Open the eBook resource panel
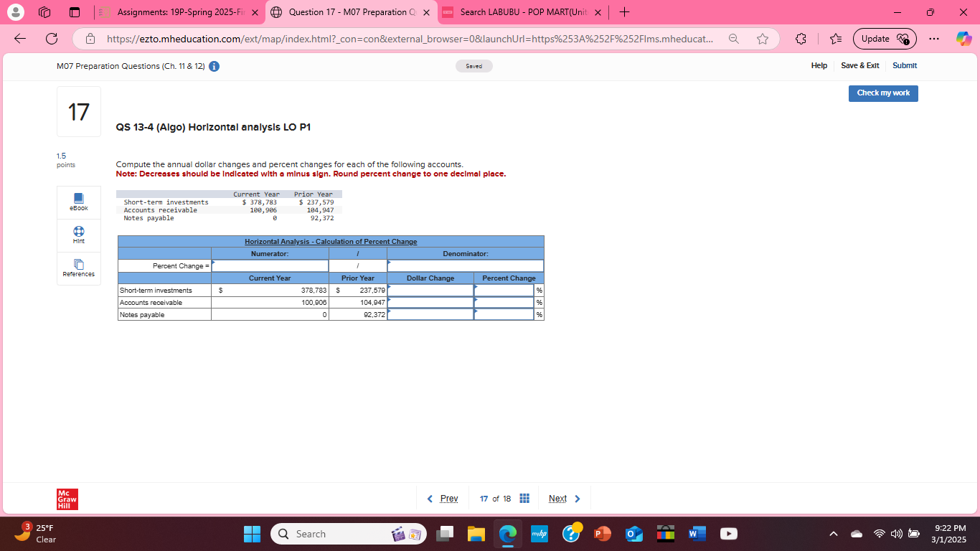Screen dimensions: 980x551 point(78,202)
